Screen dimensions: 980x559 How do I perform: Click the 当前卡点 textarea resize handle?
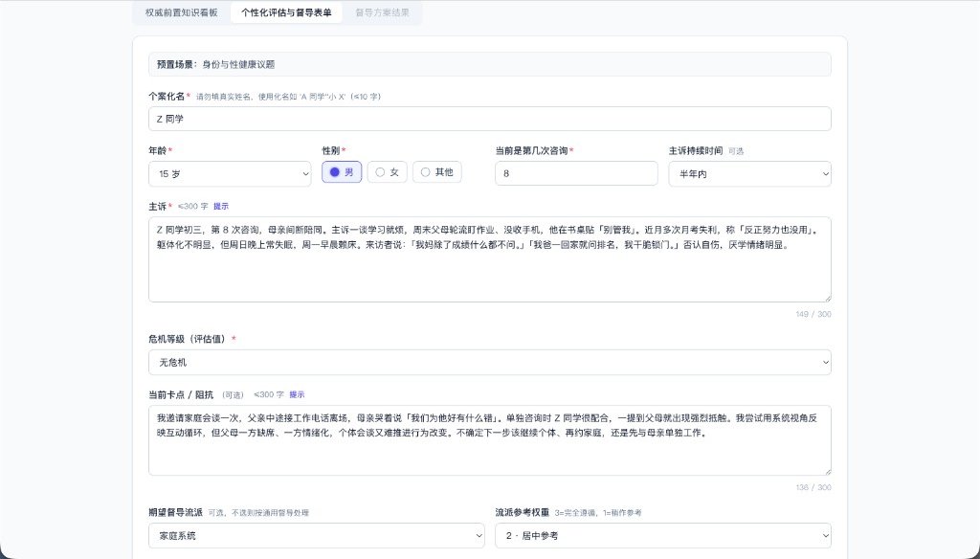[x=828, y=472]
